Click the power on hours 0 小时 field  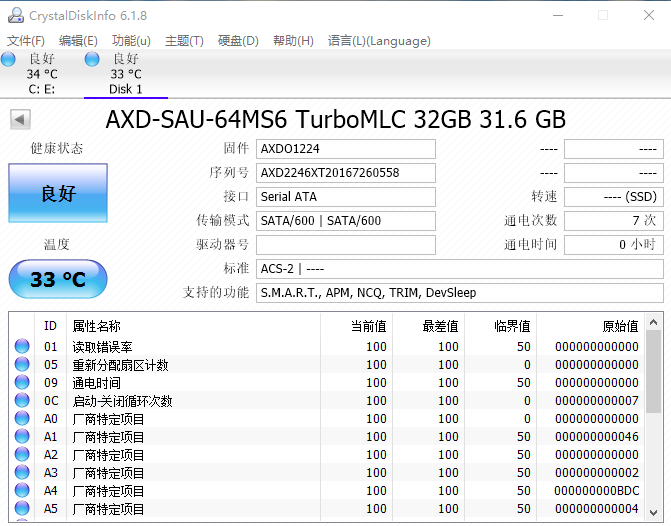pyautogui.click(x=614, y=245)
